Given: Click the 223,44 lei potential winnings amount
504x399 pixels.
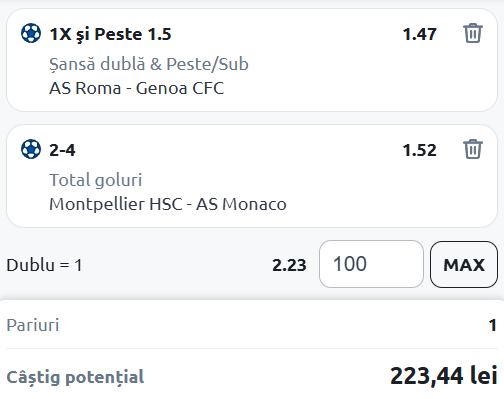Looking at the screenshot, I should pos(444,376).
